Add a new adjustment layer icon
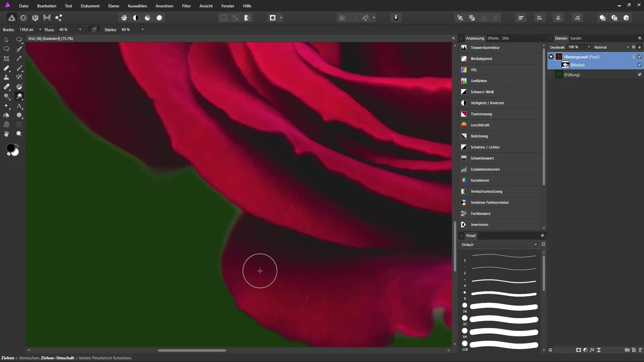The height and width of the screenshot is (362, 644). [x=585, y=350]
